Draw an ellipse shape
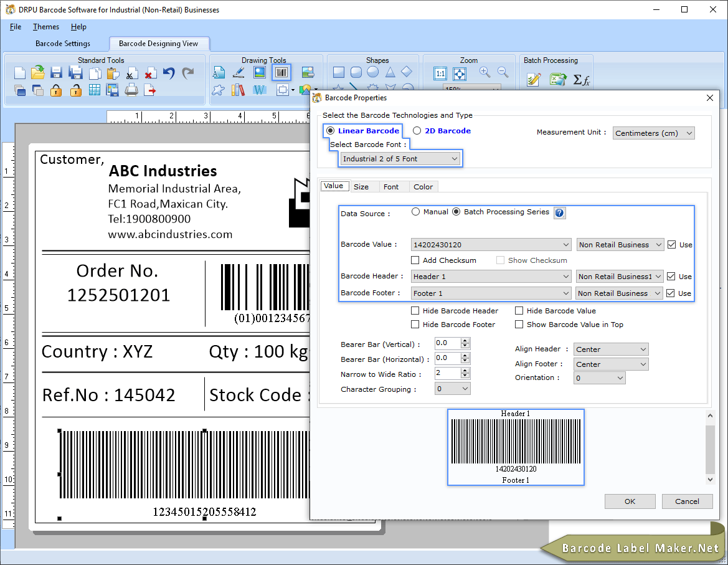This screenshot has width=728, height=565. coord(373,72)
